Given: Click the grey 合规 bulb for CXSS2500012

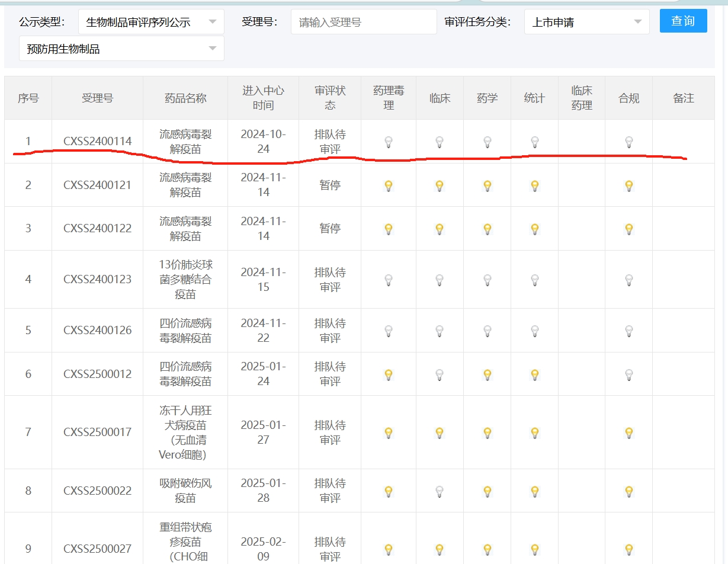Looking at the screenshot, I should click(x=629, y=374).
